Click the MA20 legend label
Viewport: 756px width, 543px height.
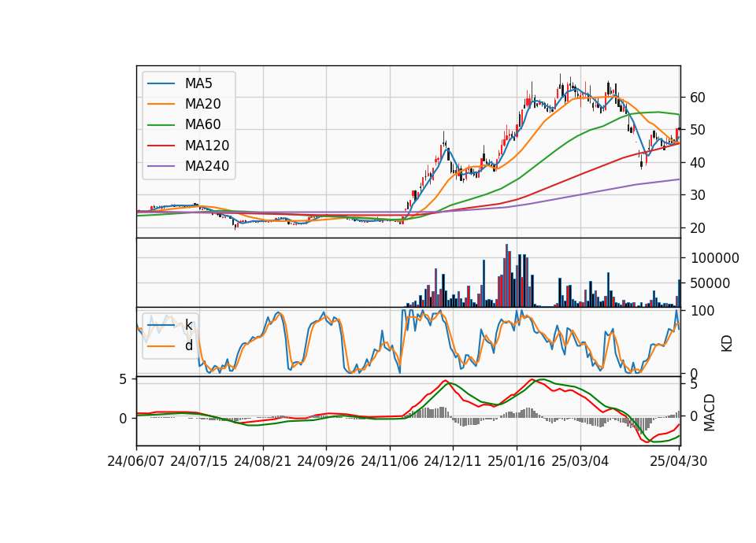202,104
